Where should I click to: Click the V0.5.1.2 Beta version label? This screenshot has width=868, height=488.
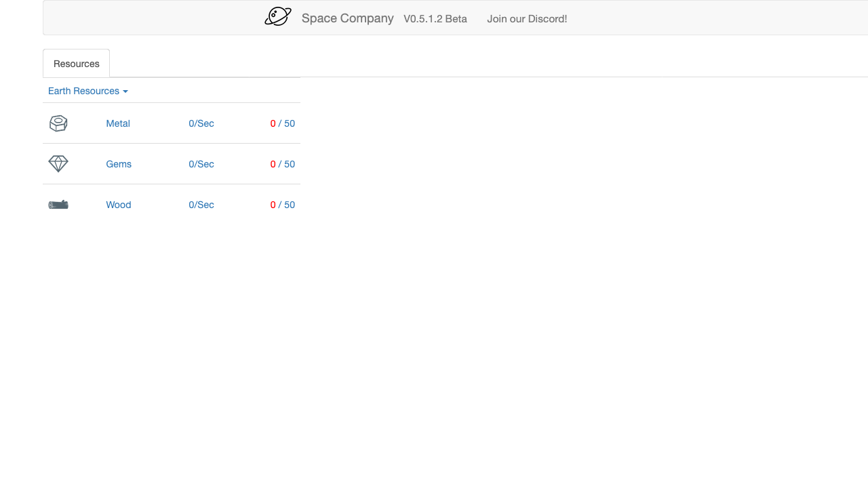[435, 19]
